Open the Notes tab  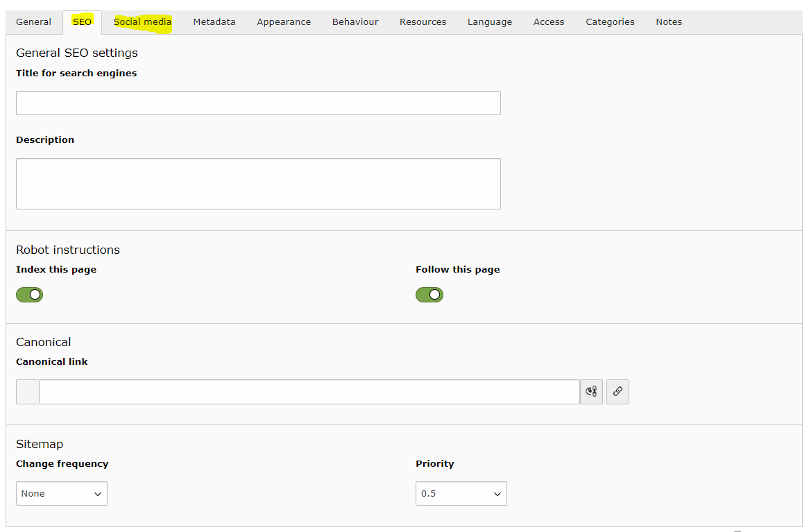(669, 22)
